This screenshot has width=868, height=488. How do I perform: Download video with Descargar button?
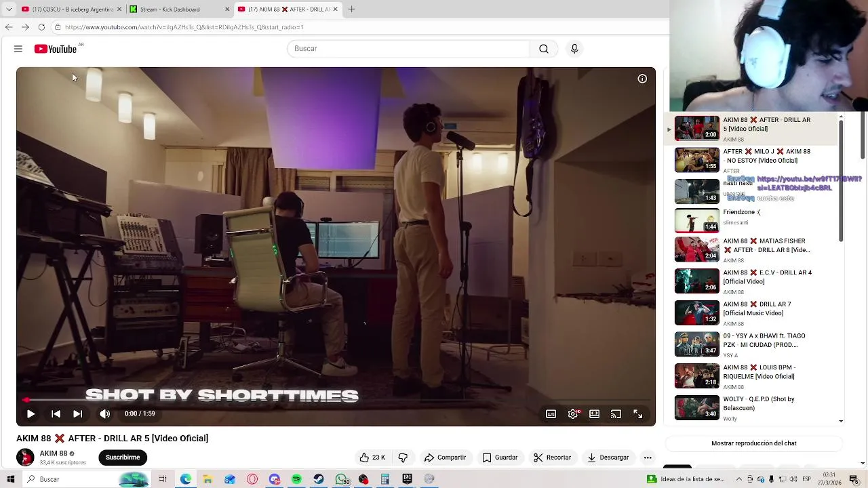pos(608,457)
